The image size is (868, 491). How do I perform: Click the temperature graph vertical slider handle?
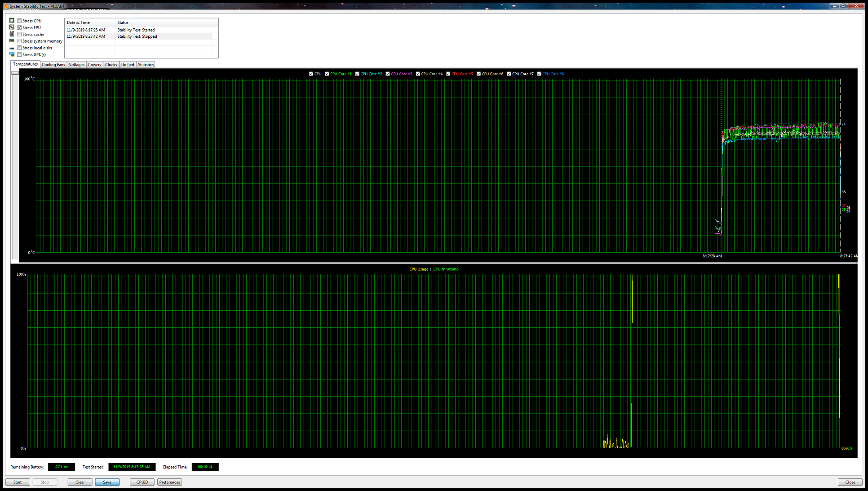pyautogui.click(x=15, y=73)
